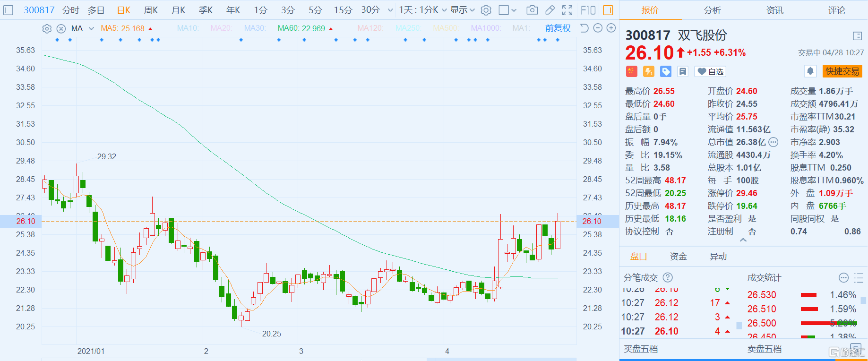Toggle MA20 line visibility
Screen dimensions: 868x361
coord(221,28)
